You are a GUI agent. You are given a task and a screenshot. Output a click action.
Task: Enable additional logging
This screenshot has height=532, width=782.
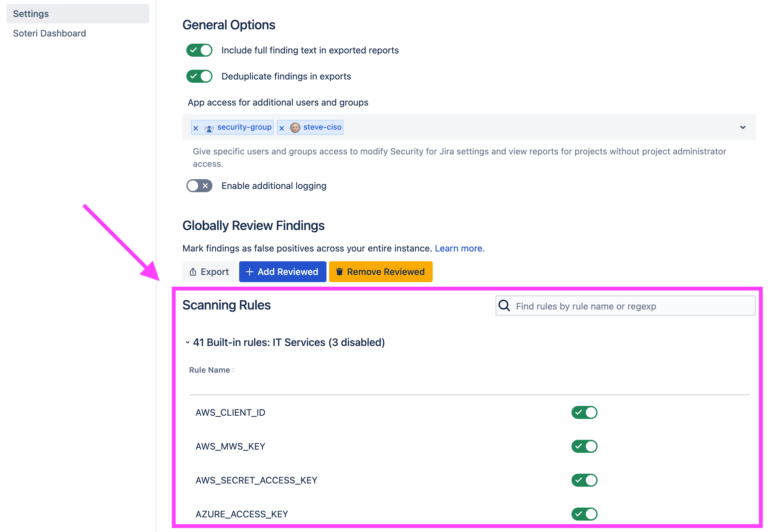point(199,185)
